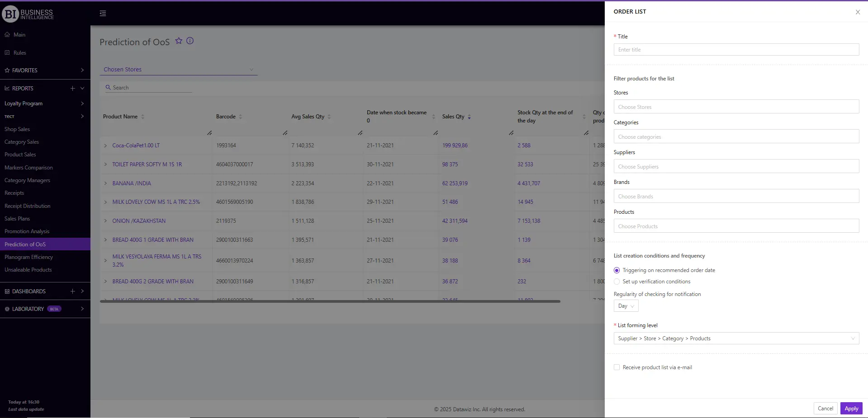
Task: Enable Receive product list via e-mail
Action: tap(617, 367)
